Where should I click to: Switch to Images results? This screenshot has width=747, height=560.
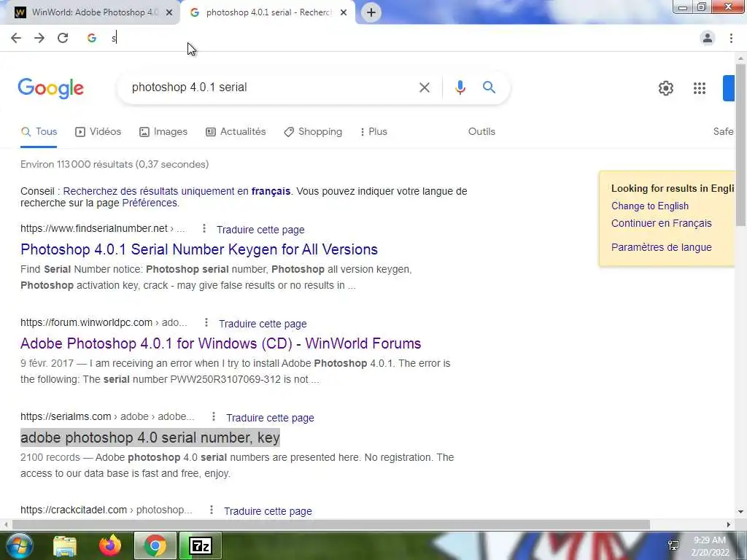[163, 132]
